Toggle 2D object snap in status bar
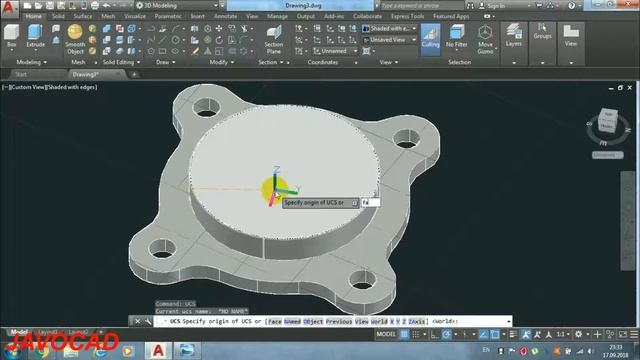This screenshot has height=360, width=640. 495,334
